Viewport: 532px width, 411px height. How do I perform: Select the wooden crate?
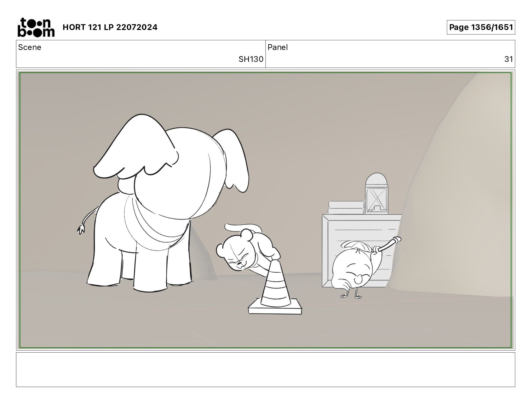(x=361, y=251)
